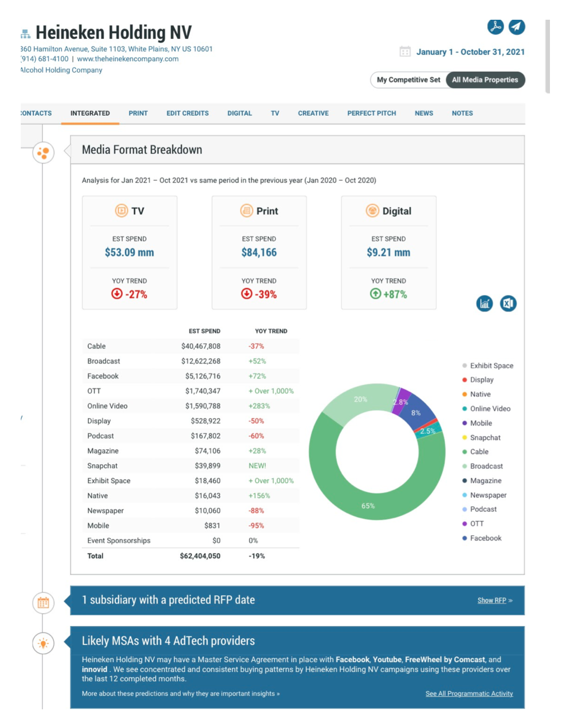Click the Digital format icon

[x=372, y=210]
